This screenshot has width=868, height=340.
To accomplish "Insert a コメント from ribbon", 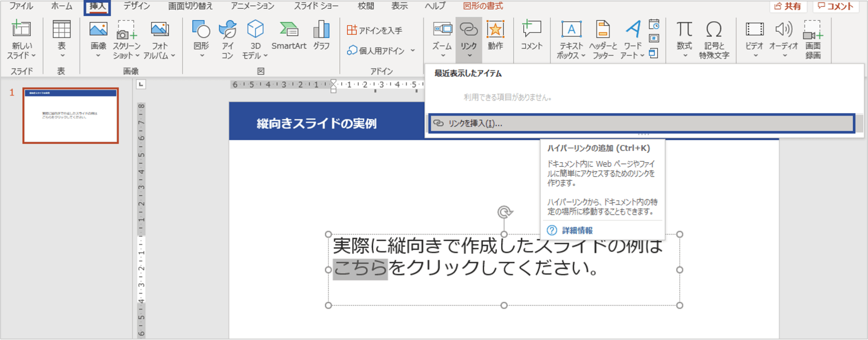I will click(531, 35).
